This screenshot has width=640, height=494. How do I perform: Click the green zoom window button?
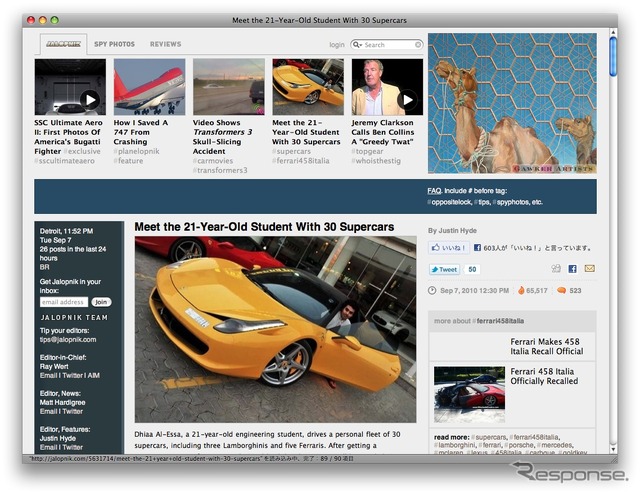tap(55, 20)
